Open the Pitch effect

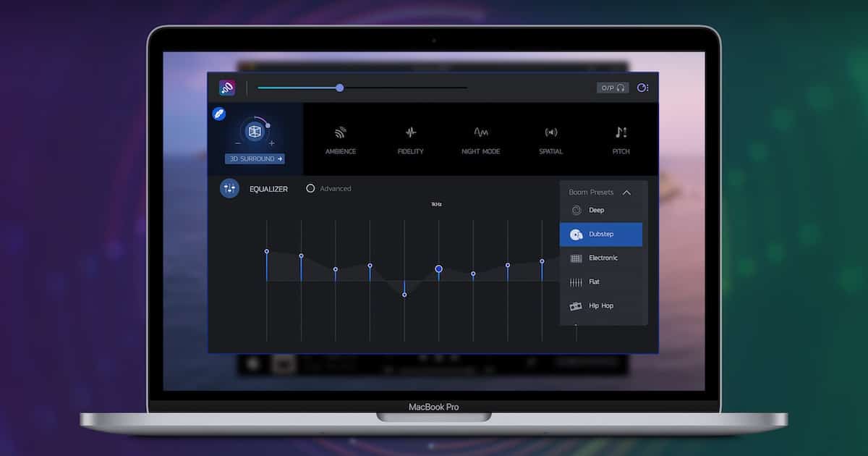click(621, 133)
